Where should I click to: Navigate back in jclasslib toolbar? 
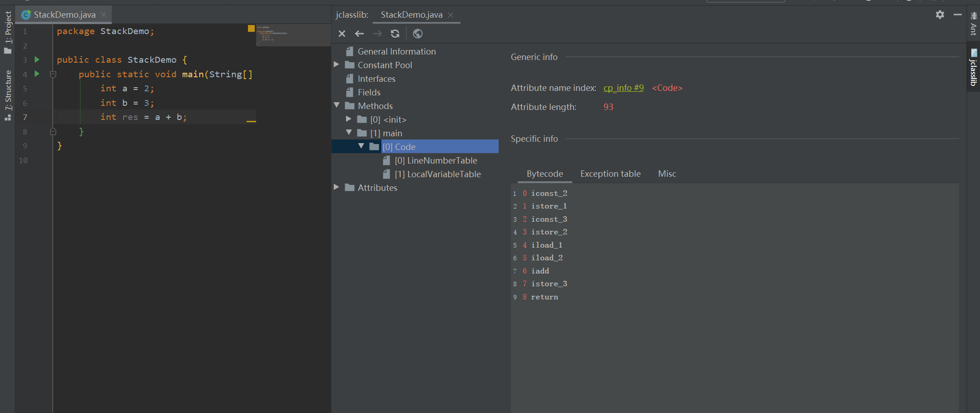pos(359,34)
